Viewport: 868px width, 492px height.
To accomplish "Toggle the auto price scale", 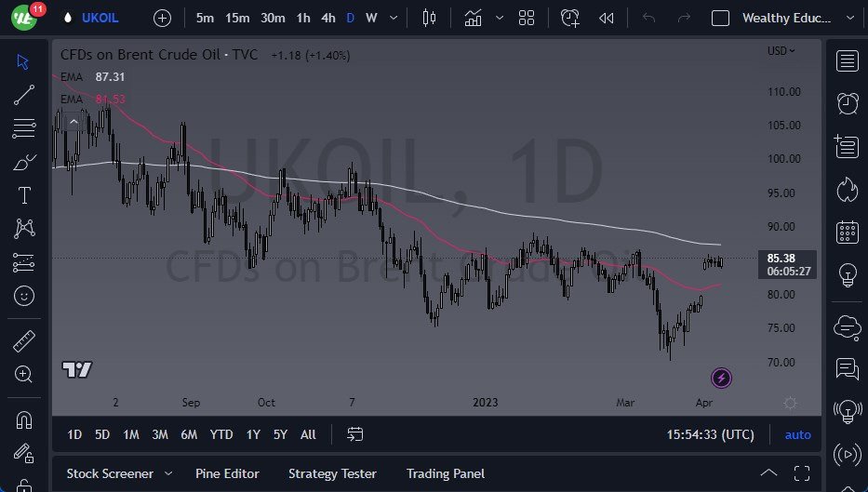I will (797, 435).
